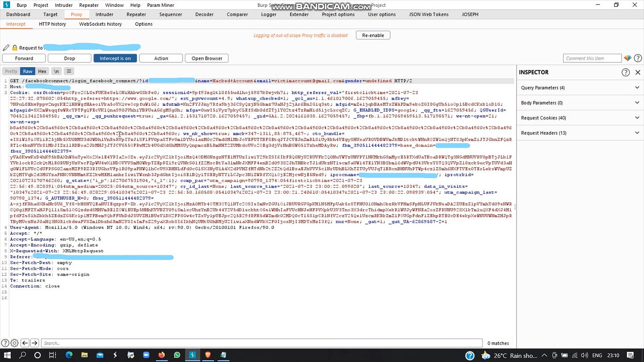Open help icon next to the comment field
644x362 pixels.
(638, 58)
